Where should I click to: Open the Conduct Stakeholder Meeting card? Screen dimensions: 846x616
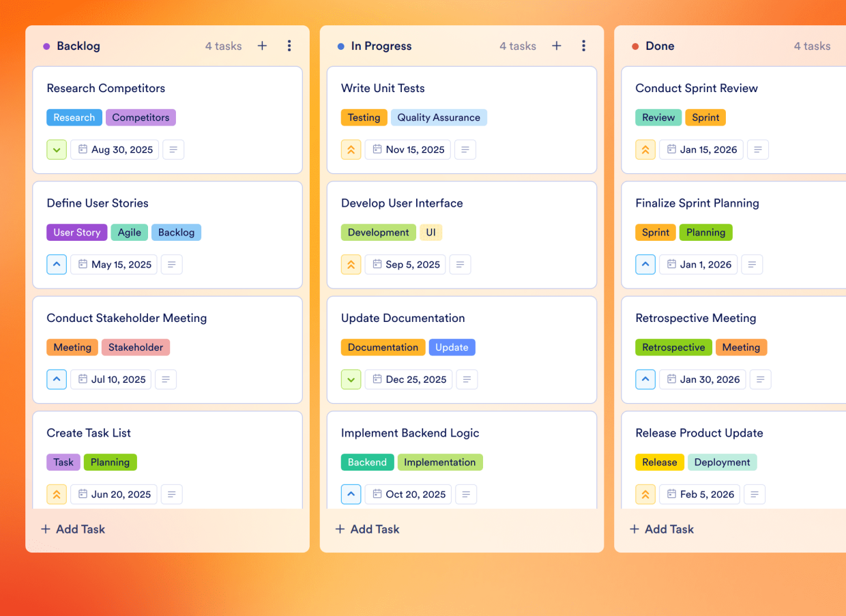[126, 318]
